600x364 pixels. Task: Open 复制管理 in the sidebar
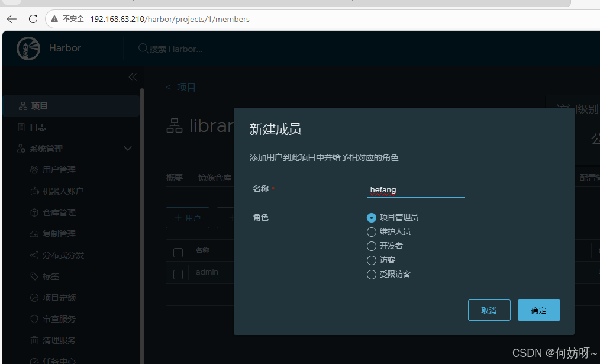(x=59, y=234)
